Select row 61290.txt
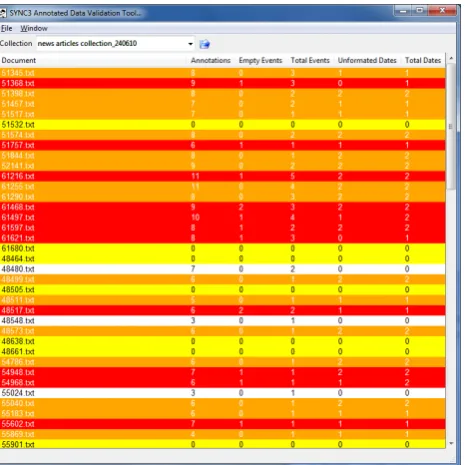 (223, 197)
